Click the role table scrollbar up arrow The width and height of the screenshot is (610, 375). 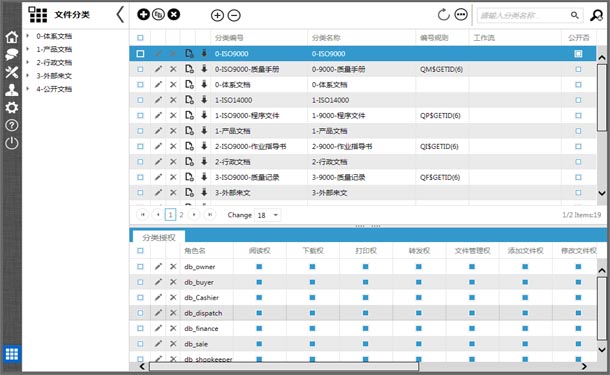click(x=602, y=270)
